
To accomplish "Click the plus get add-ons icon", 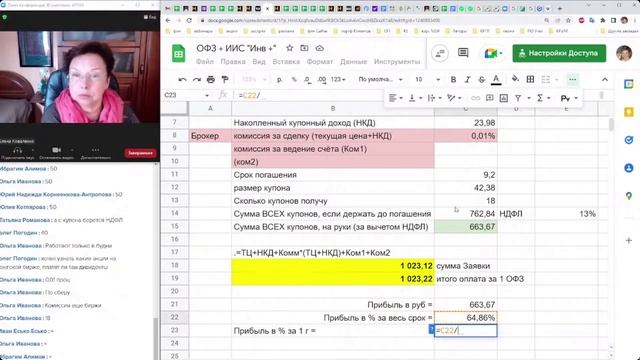I will point(629,240).
